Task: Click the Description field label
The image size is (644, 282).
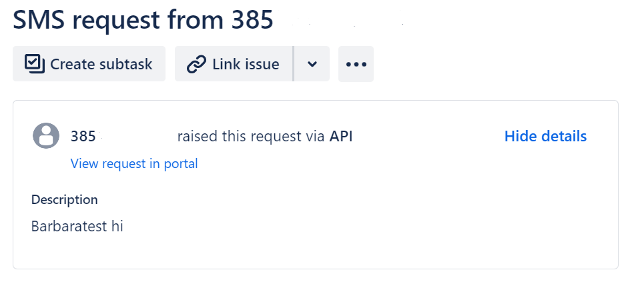Action: point(64,199)
